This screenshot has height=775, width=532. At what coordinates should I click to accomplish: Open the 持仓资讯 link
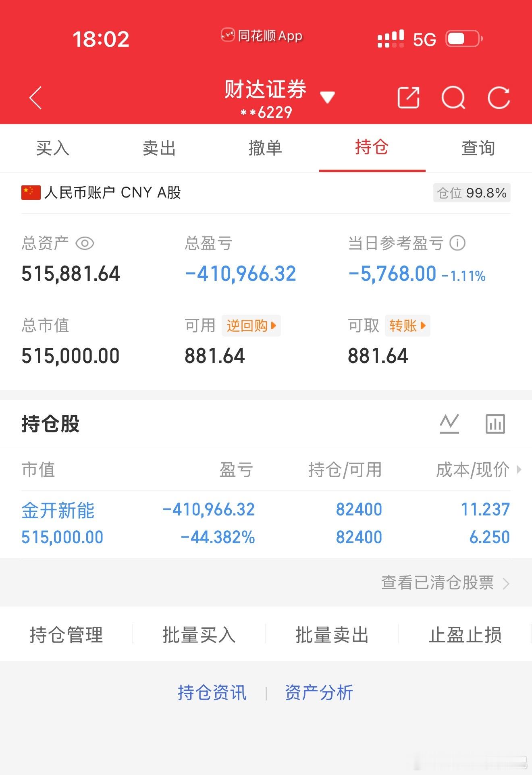click(212, 693)
